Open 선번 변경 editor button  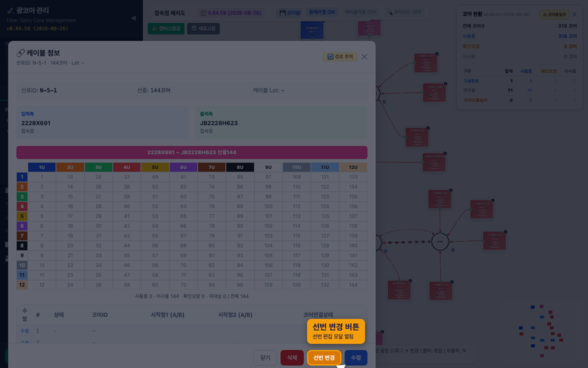(324, 358)
